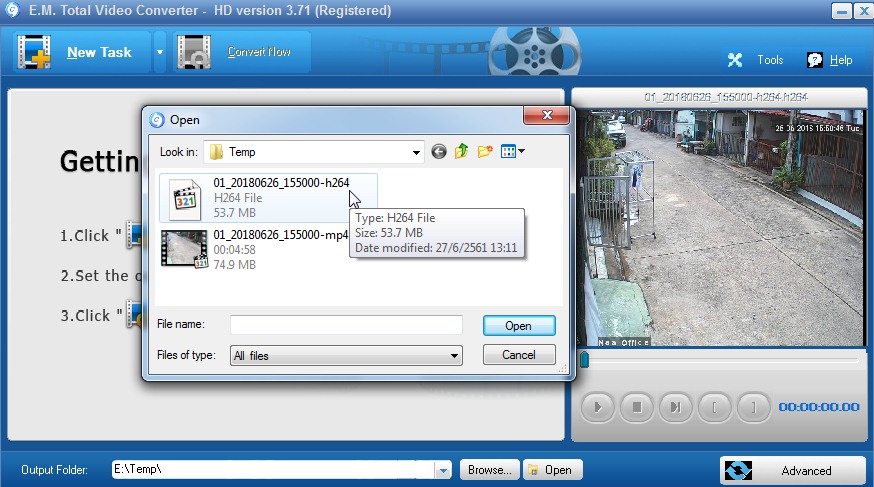The height and width of the screenshot is (487, 874).
Task: Click the New Task film icon
Action: coord(34,52)
